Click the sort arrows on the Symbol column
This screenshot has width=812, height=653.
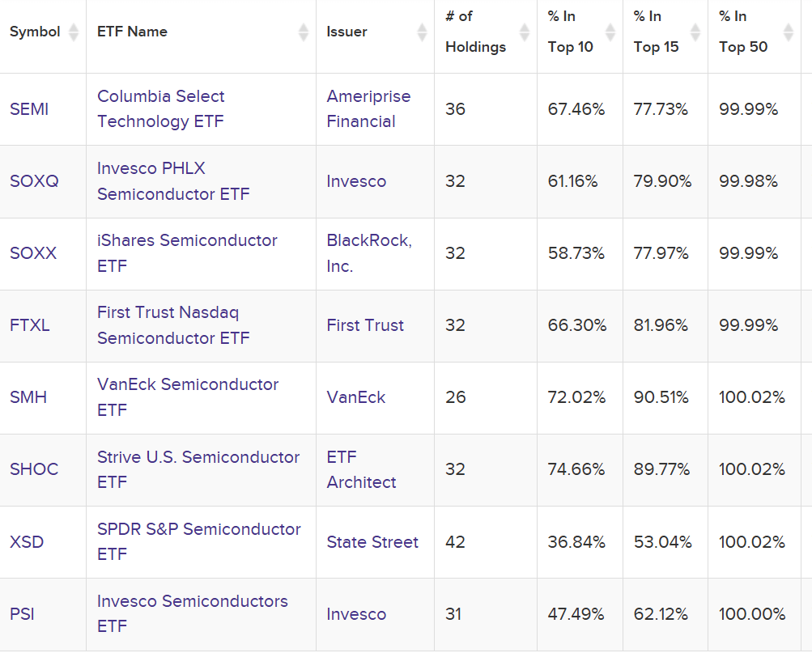(74, 32)
